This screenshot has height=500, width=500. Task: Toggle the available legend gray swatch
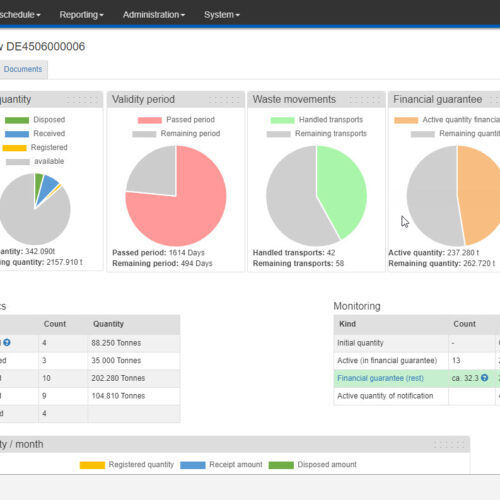18,162
